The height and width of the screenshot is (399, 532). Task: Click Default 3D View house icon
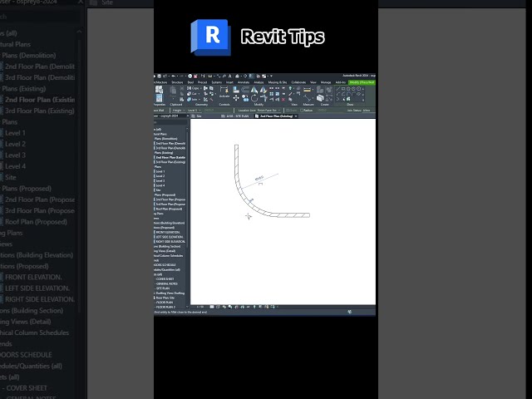[x=237, y=76]
